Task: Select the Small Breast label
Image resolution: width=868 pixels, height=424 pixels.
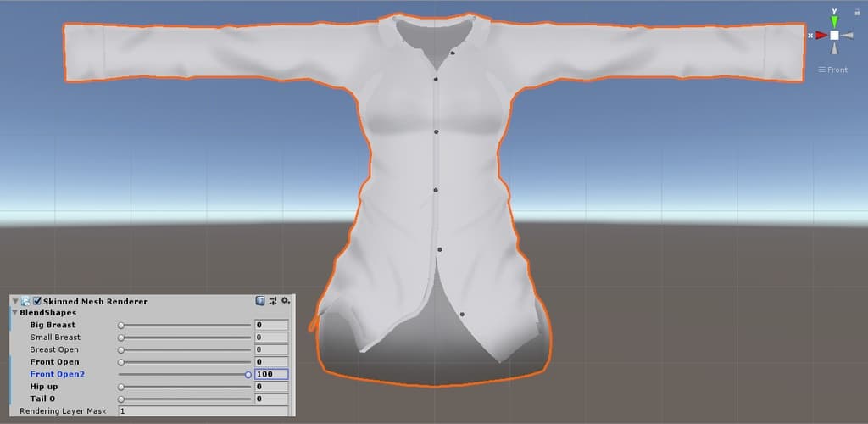Action: pyautogui.click(x=55, y=338)
